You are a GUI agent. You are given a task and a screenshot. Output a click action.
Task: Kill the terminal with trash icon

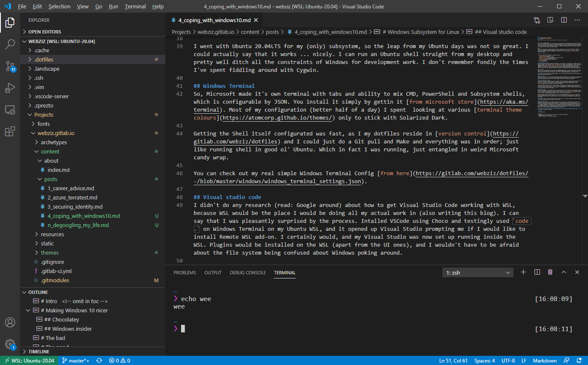coord(550,272)
